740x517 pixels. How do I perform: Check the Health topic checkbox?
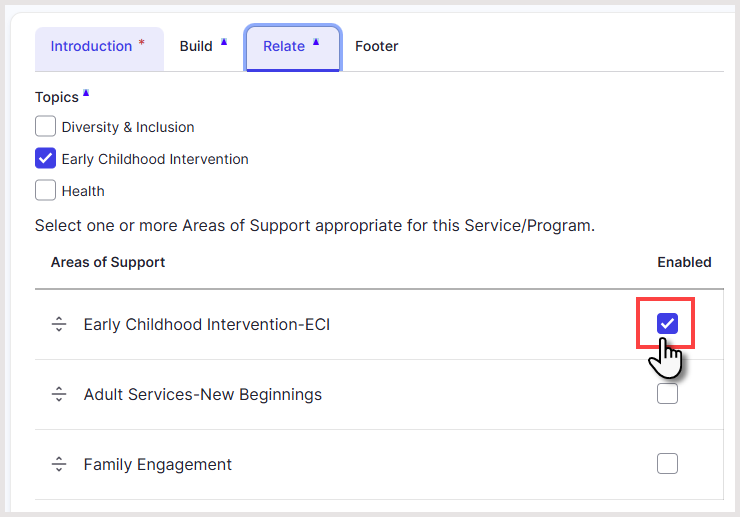click(x=45, y=191)
